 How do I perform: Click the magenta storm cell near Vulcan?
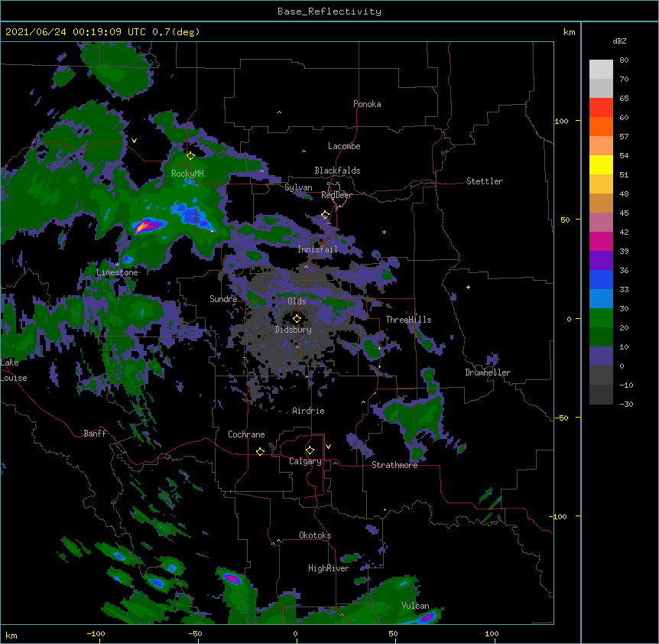(x=427, y=617)
